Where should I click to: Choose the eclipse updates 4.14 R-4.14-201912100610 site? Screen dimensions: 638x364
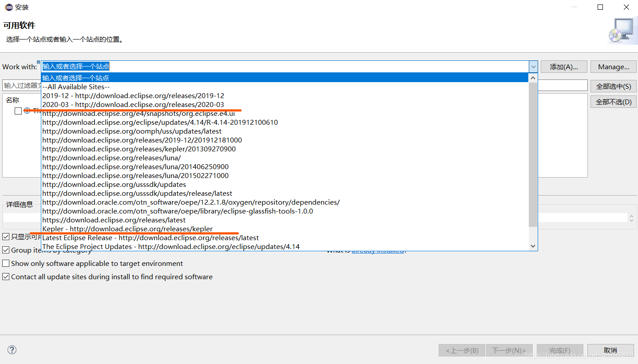point(285,122)
